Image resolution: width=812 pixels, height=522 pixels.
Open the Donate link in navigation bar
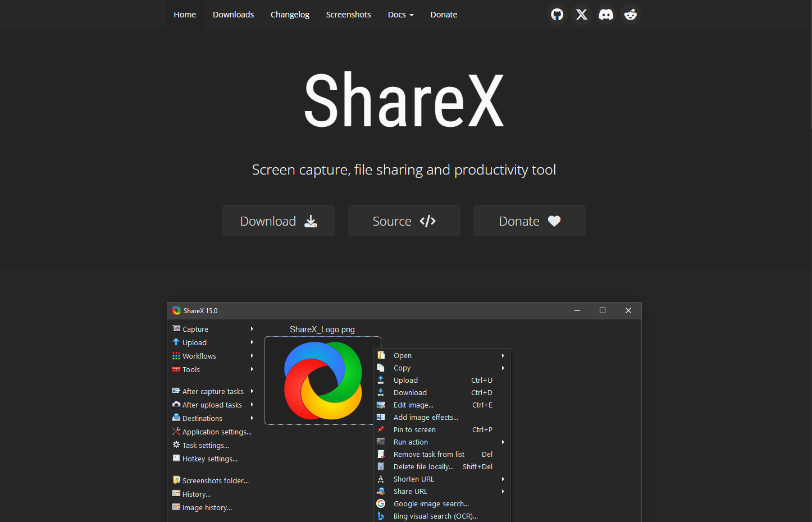(x=444, y=15)
